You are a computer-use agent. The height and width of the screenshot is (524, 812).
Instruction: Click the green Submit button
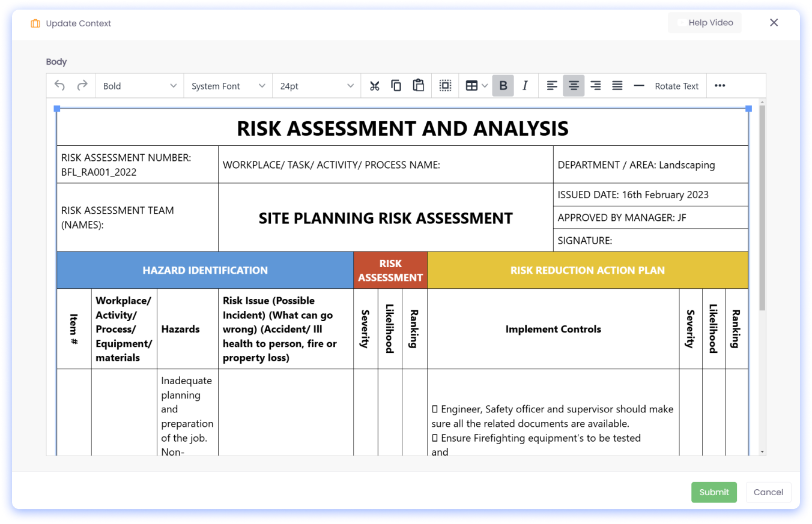714,492
